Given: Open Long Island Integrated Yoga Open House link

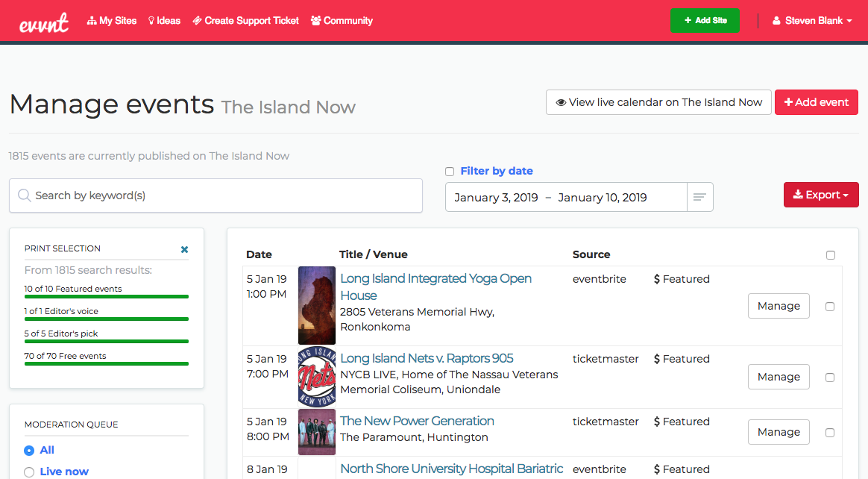Looking at the screenshot, I should [435, 287].
